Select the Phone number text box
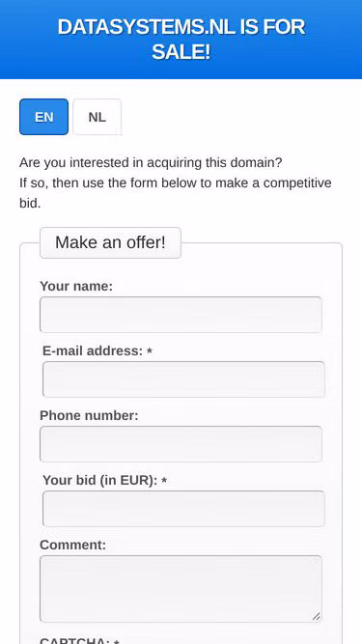The image size is (362, 644). [181, 444]
